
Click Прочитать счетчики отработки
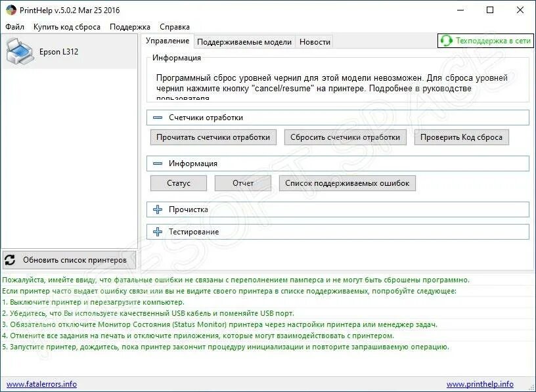[214, 137]
